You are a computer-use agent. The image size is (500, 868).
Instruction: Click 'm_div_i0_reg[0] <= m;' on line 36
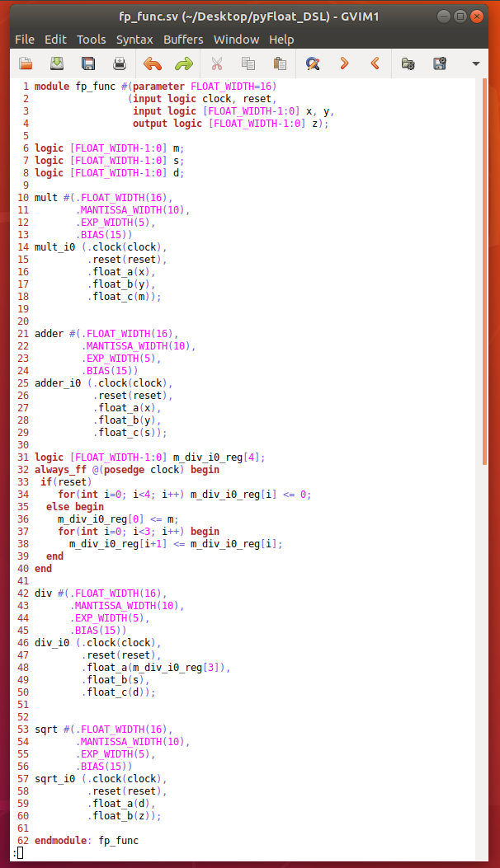click(118, 519)
